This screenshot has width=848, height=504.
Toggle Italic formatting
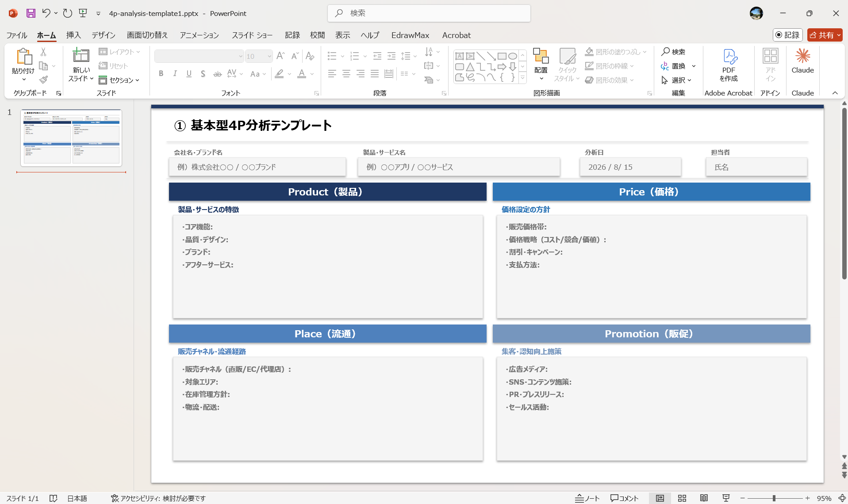175,74
